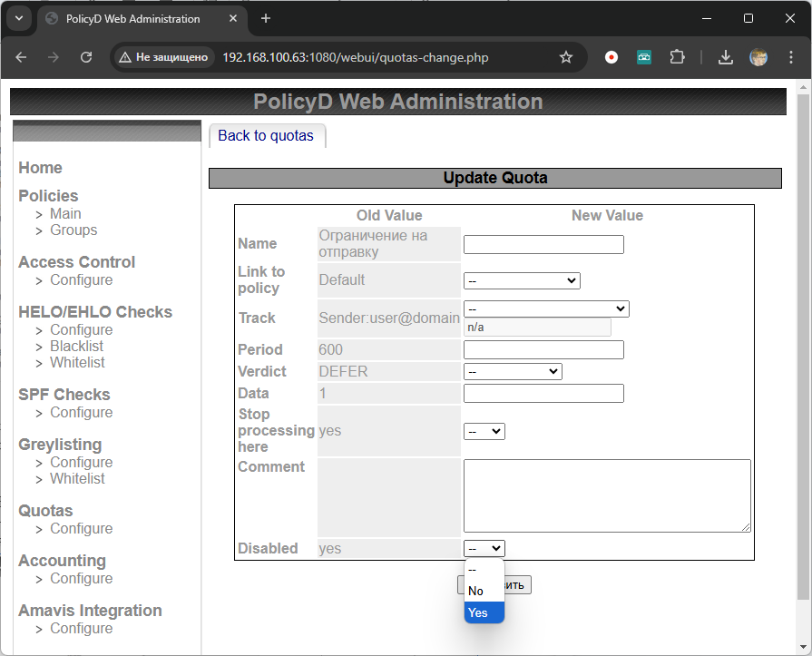The width and height of the screenshot is (812, 656).
Task: Open the tab search dropdown arrow
Action: click(x=19, y=19)
